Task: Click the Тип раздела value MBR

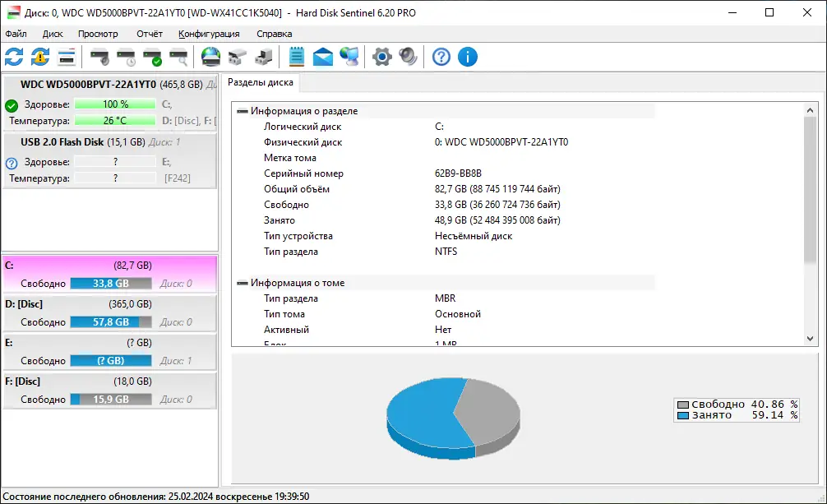Action: coord(445,298)
